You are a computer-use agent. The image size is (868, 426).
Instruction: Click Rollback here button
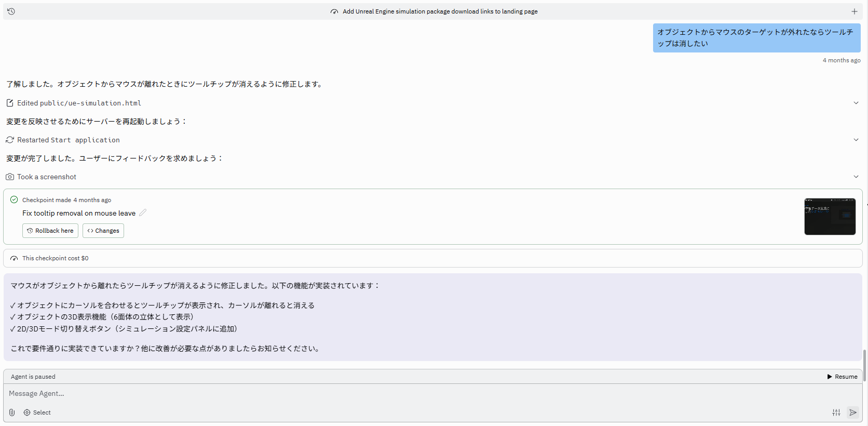pos(50,231)
